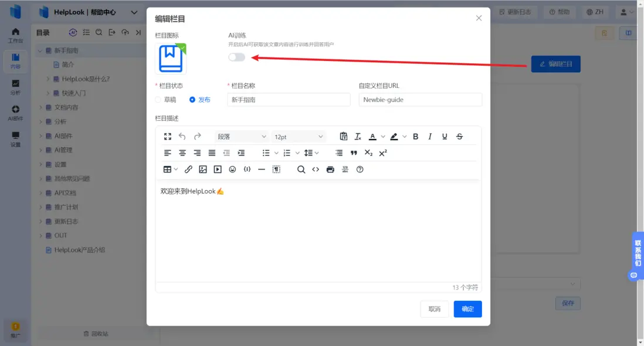The image size is (644, 346).
Task: Click the redo icon in editor
Action: (198, 137)
